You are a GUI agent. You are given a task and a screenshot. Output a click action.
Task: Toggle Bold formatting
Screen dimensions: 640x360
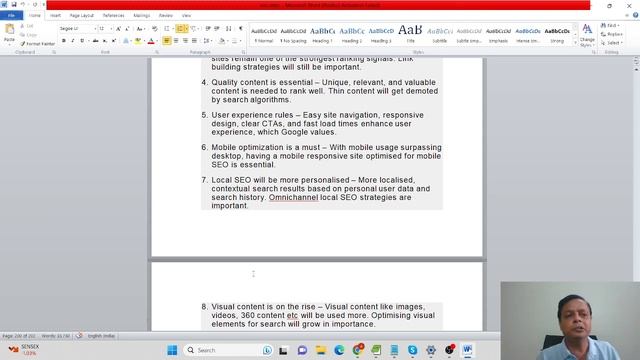point(64,41)
